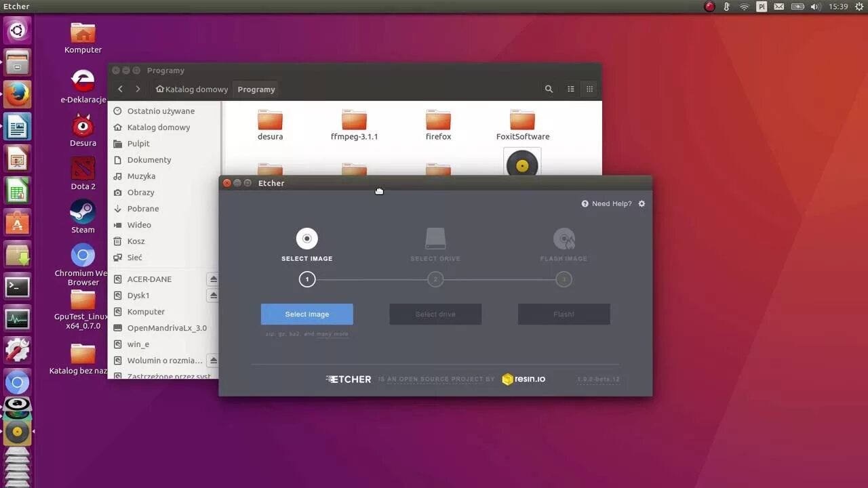This screenshot has width=868, height=488.
Task: Select the firefox folder
Action: (x=438, y=125)
